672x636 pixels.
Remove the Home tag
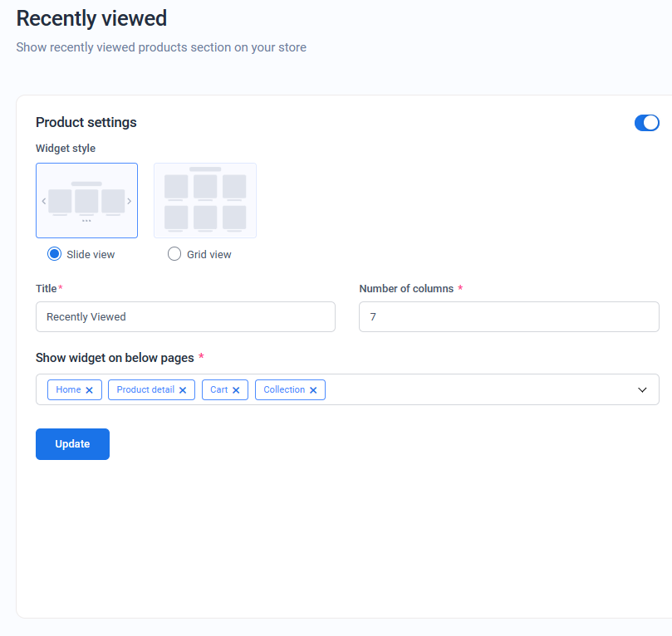click(x=89, y=390)
